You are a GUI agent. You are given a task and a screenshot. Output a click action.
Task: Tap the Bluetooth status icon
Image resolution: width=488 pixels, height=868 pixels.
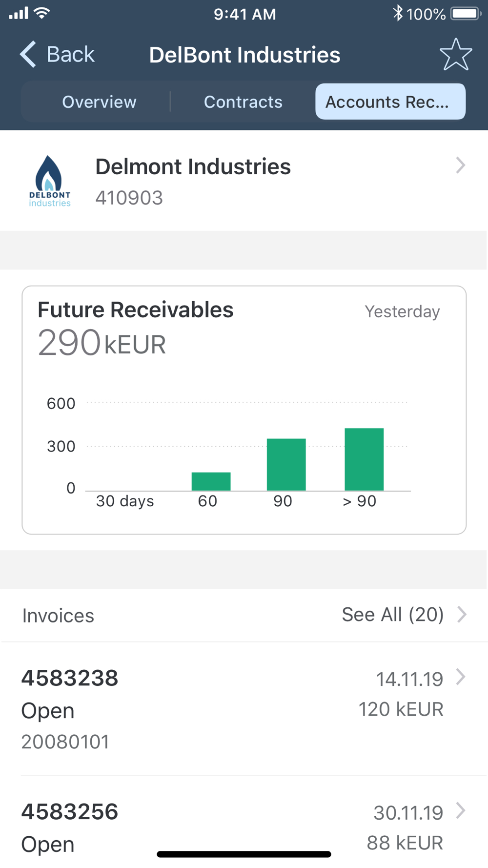click(398, 14)
